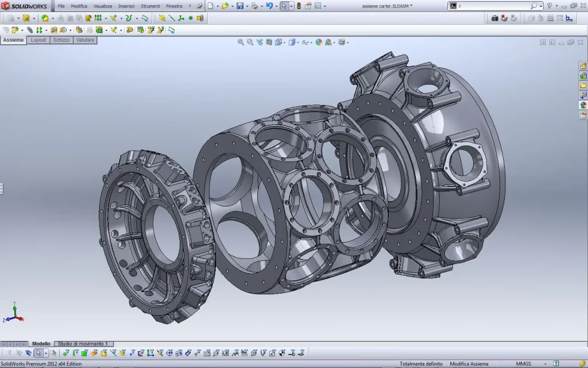588x368 pixels.
Task: Insert a reference Axis with the axis icon
Action: 172,18
